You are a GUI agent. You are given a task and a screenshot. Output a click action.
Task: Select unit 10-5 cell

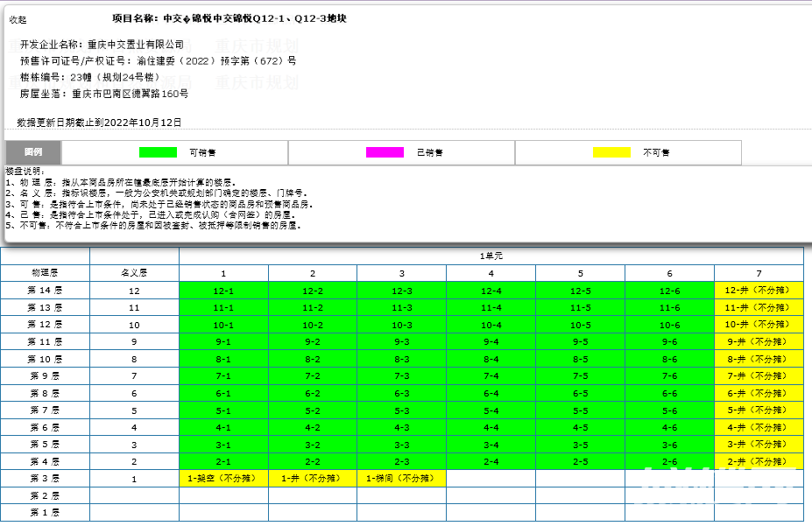coord(581,325)
